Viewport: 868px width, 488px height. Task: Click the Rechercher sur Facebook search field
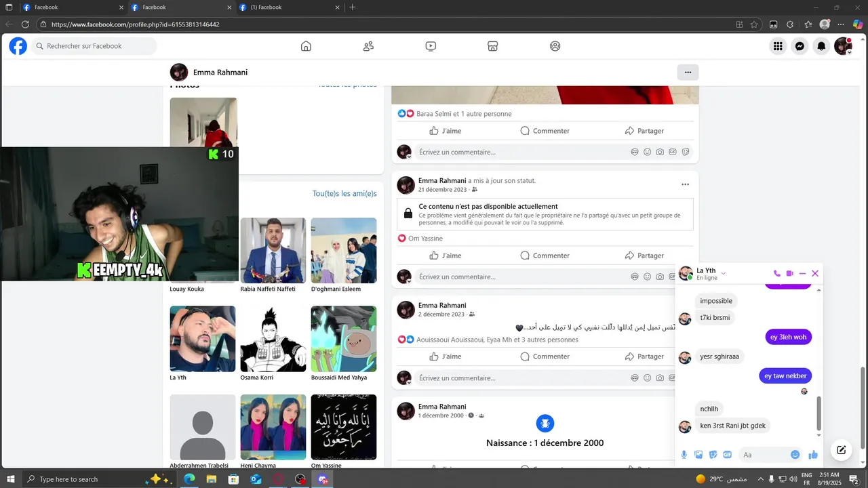(x=94, y=46)
